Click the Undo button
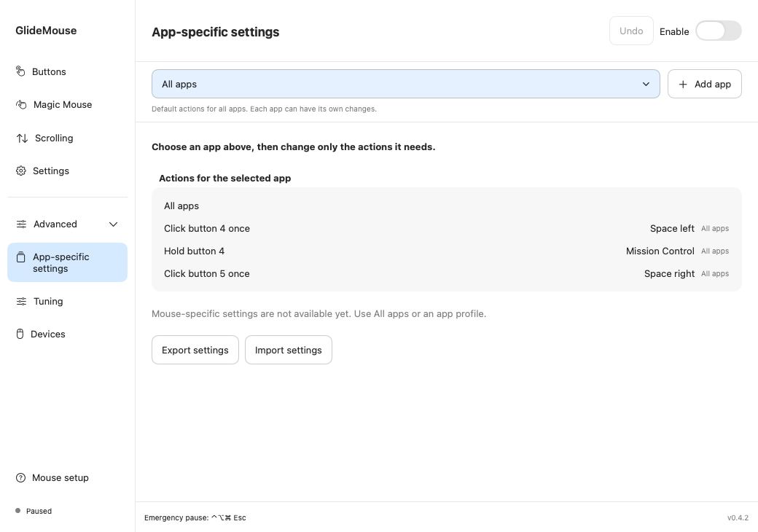This screenshot has width=758, height=532. click(631, 31)
